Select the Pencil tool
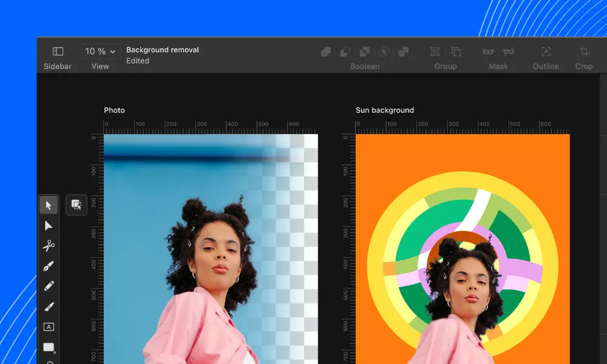 click(49, 285)
